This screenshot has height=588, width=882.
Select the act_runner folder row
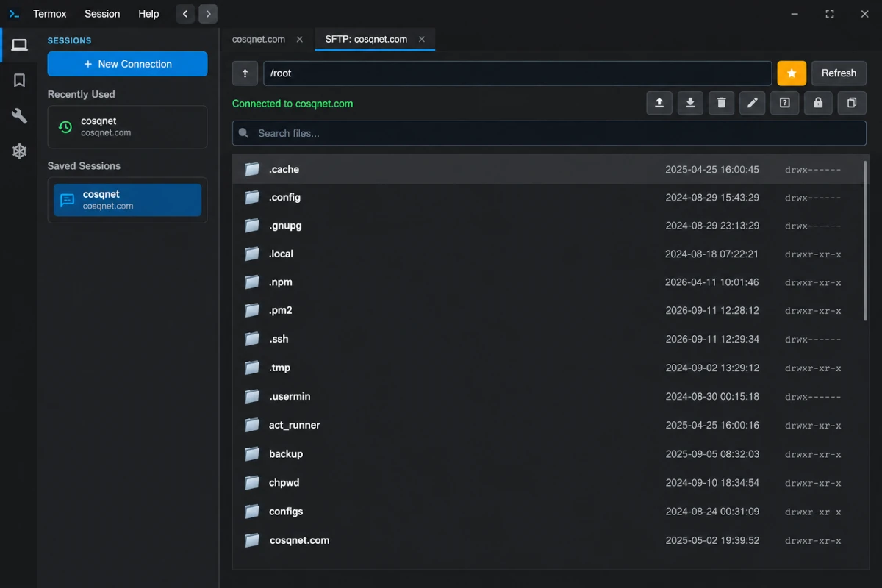click(549, 425)
